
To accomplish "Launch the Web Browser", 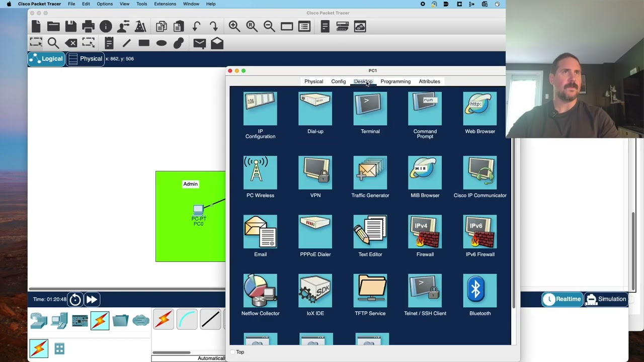I will (x=480, y=109).
